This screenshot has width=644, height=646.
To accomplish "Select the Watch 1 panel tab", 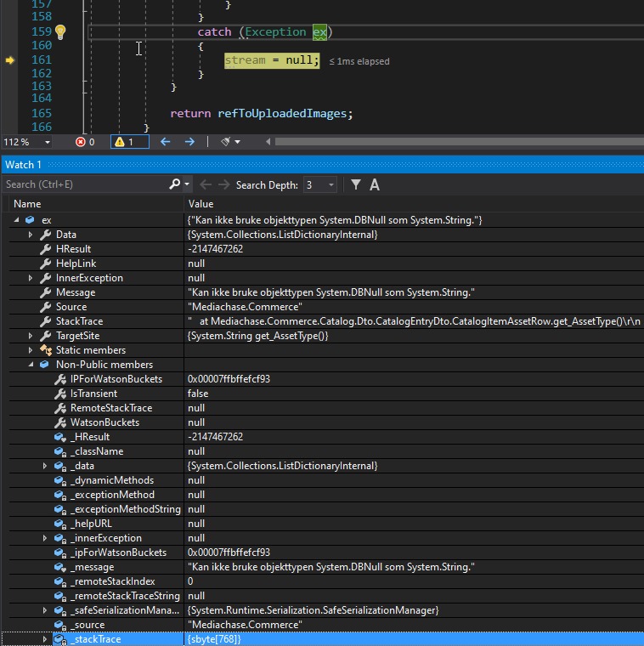I will click(23, 165).
